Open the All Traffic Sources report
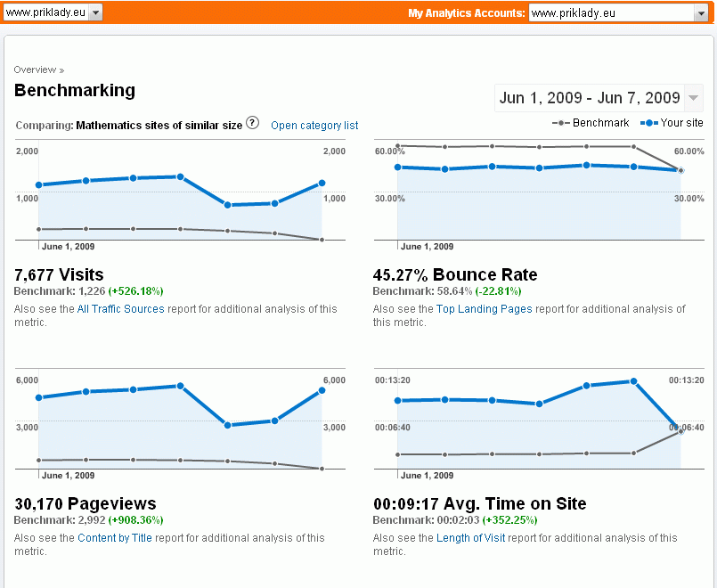This screenshot has width=717, height=588. click(x=120, y=309)
